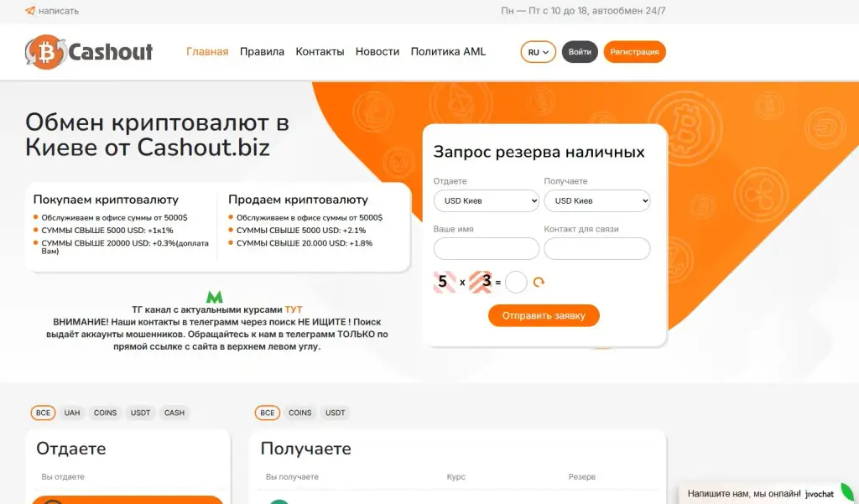
Task: Click the Резерв column header
Action: [582, 476]
